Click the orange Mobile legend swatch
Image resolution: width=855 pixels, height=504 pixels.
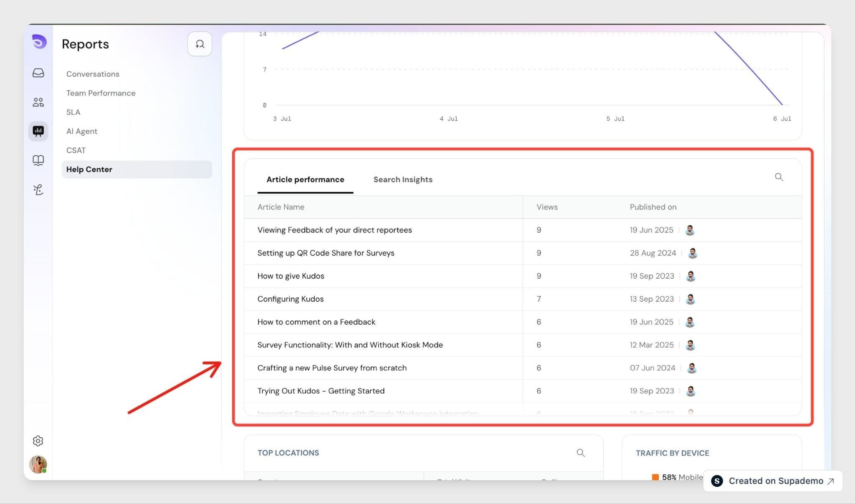tap(655, 477)
